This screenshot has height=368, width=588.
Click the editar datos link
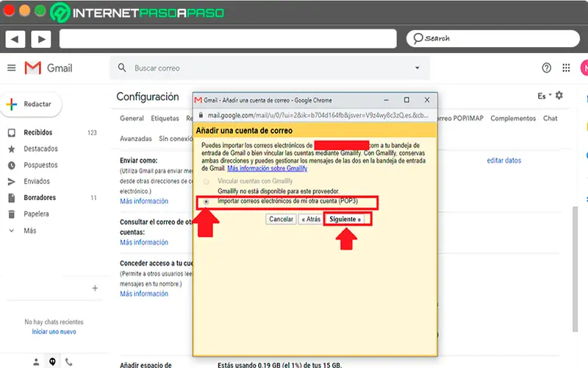(x=503, y=160)
